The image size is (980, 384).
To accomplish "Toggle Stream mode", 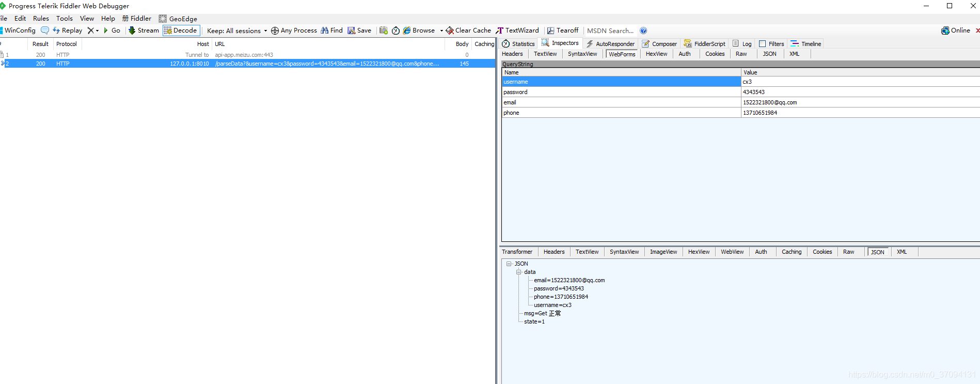I will pyautogui.click(x=144, y=30).
